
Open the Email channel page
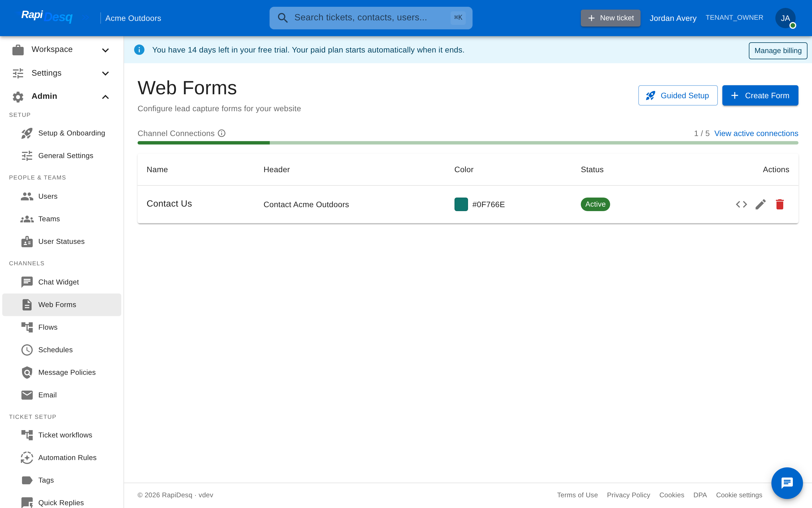point(62,395)
